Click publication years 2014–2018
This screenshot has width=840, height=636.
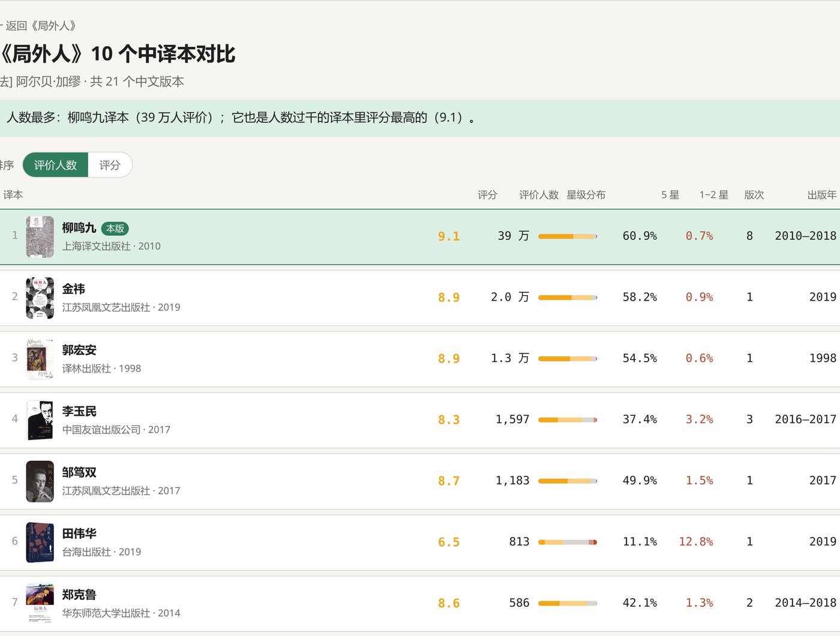click(805, 603)
